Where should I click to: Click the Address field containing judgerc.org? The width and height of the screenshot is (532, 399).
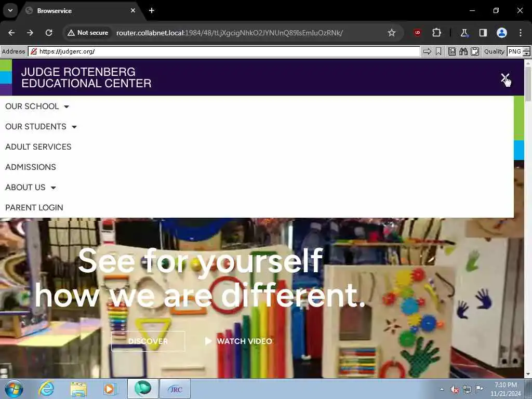[x=224, y=51]
